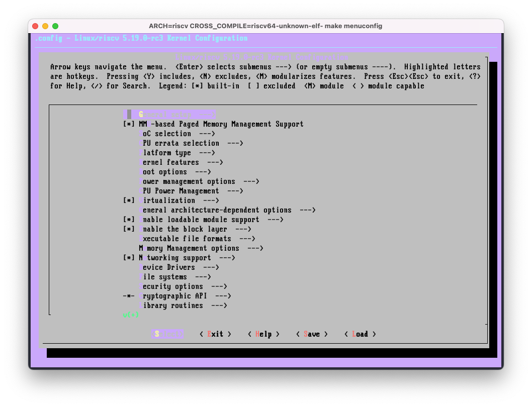Open CPU Power Management submenu
Screen dimensions: 532x407
[x=191, y=191]
